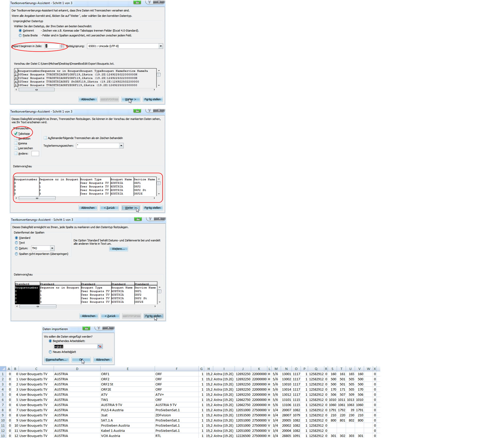The width and height of the screenshot is (504, 438).
Task: Expand the Datum format TMJ dropdown
Action: (x=52, y=248)
